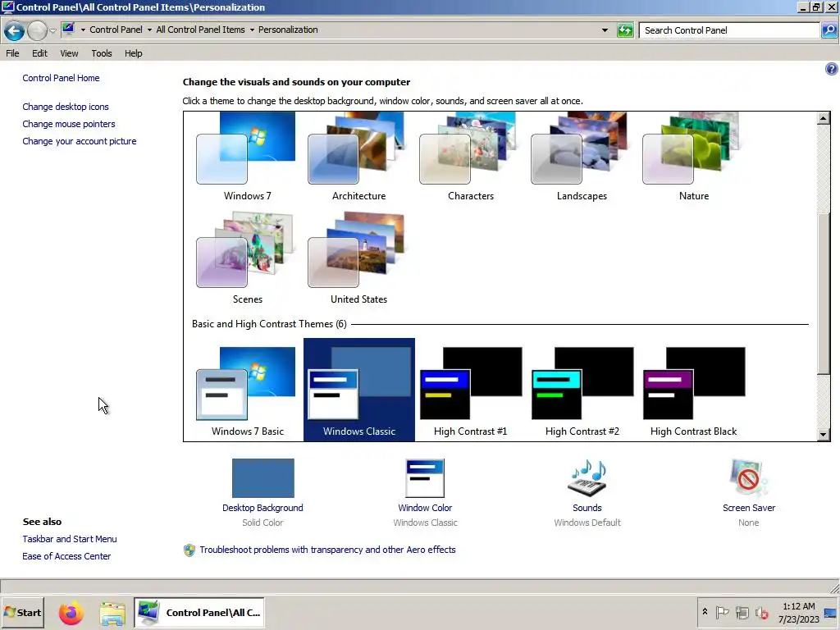The width and height of the screenshot is (840, 630).
Task: Select the Windows 7 Aero theme
Action: point(247,157)
